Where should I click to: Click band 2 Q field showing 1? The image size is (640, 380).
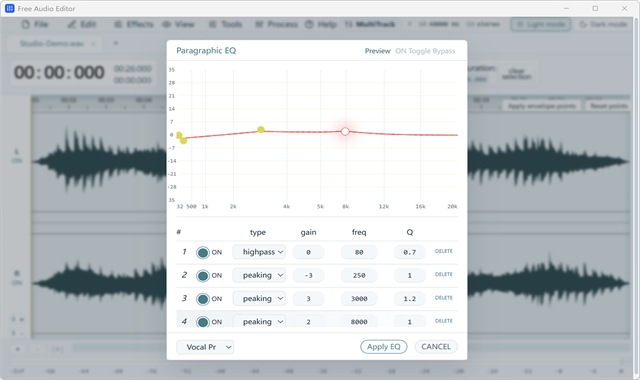pos(409,276)
